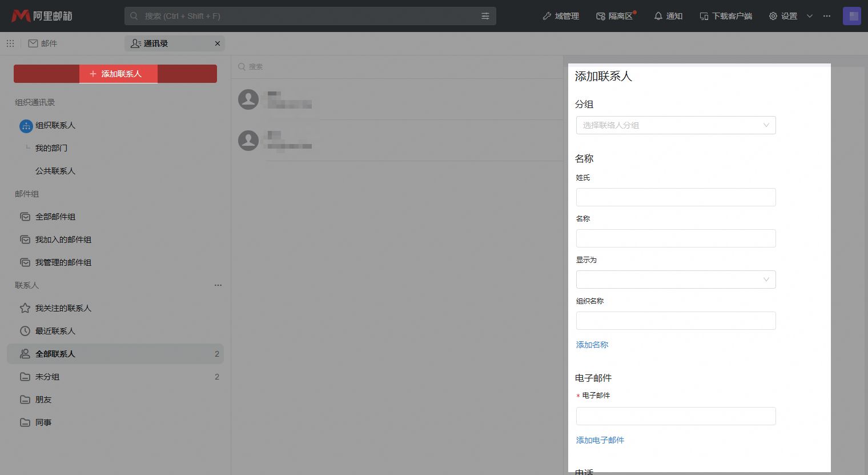Switch to the 邮件 tab
This screenshot has width=868, height=475.
(x=43, y=43)
